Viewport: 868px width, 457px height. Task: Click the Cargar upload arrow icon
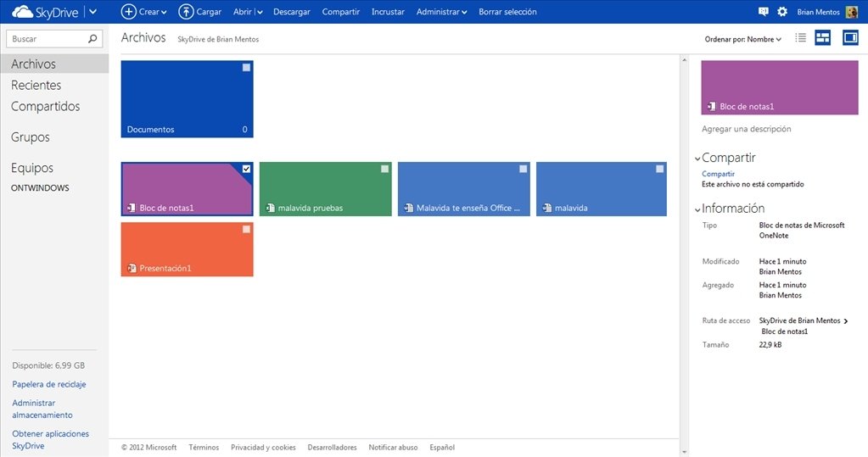tap(186, 12)
